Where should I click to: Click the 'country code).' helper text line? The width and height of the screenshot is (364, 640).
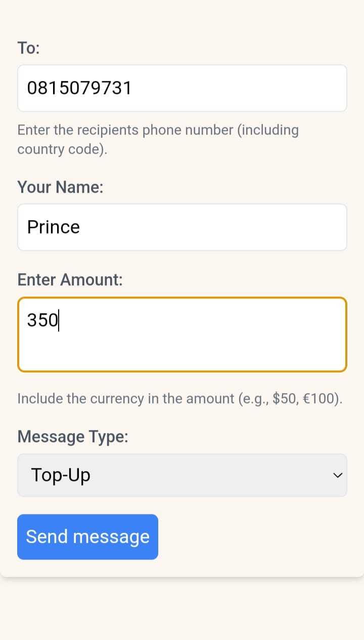63,150
